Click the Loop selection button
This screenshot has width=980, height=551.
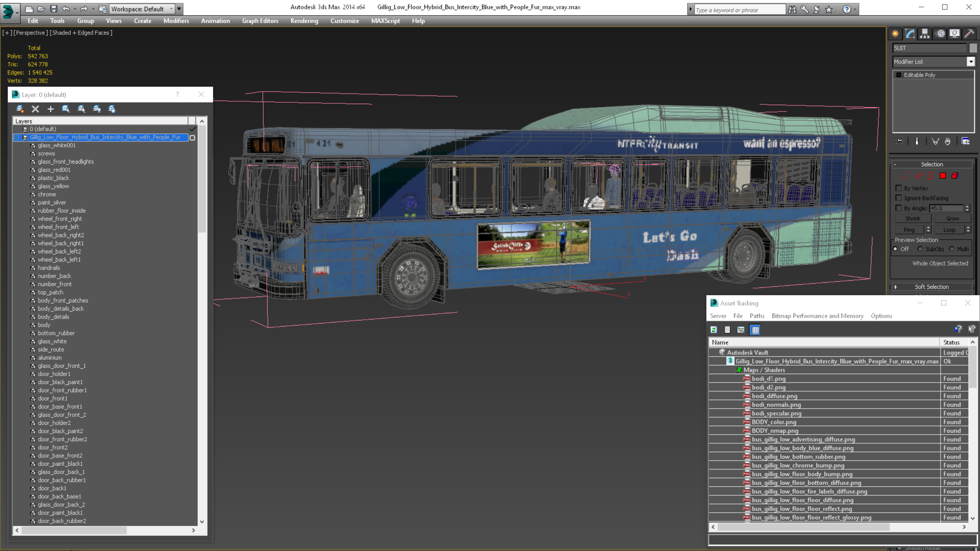[x=949, y=230]
